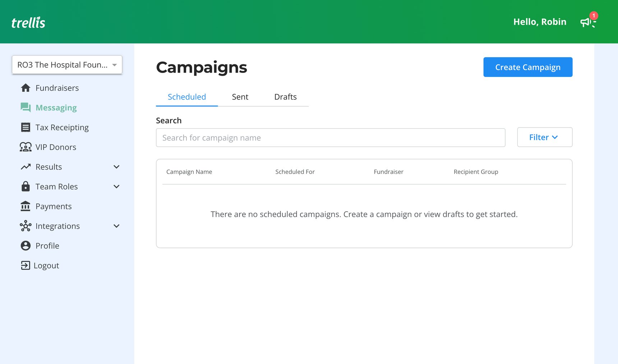Click the Create Campaign button
This screenshot has width=618, height=364.
point(527,67)
